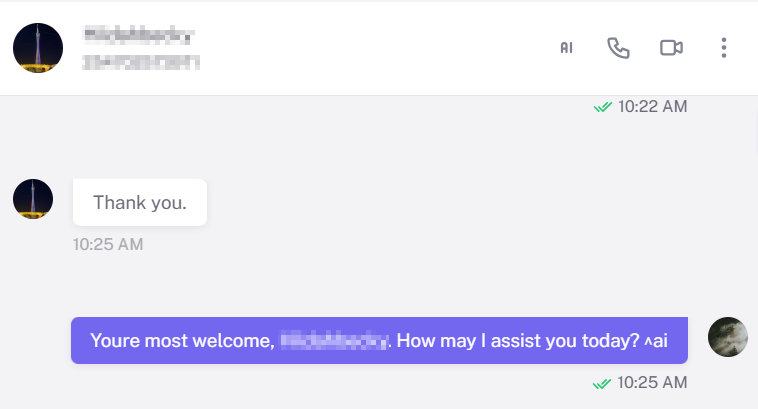Select the purple "Youre most welcome" message
Viewport: 758px width, 409px height.
click(380, 340)
